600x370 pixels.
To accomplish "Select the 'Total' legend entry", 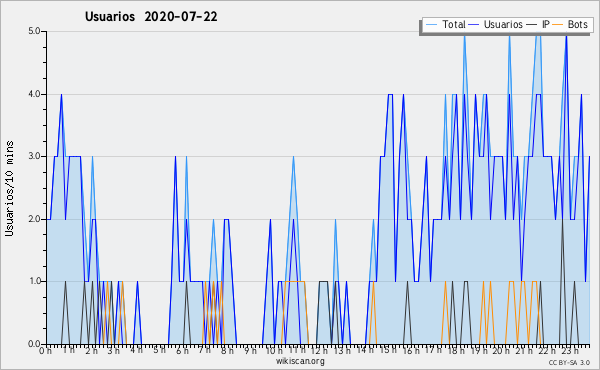I will [453, 24].
